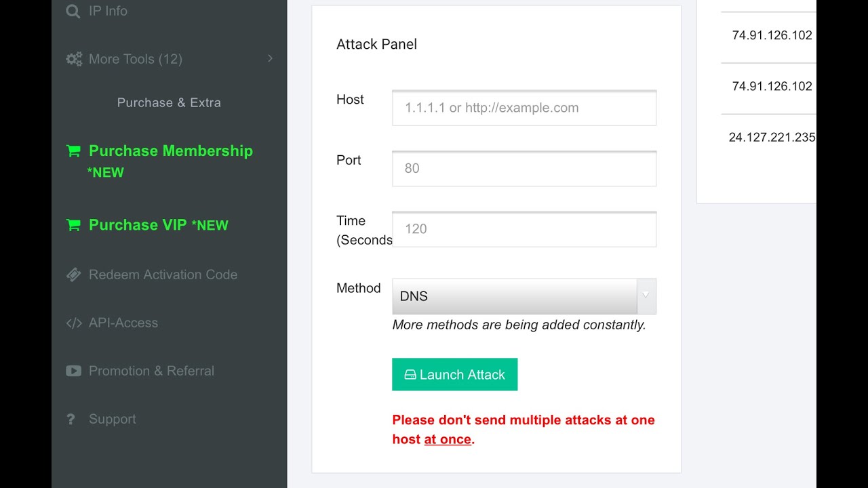The width and height of the screenshot is (868, 488).
Task: Click the Redeem Activation Code ticket icon
Action: (73, 274)
